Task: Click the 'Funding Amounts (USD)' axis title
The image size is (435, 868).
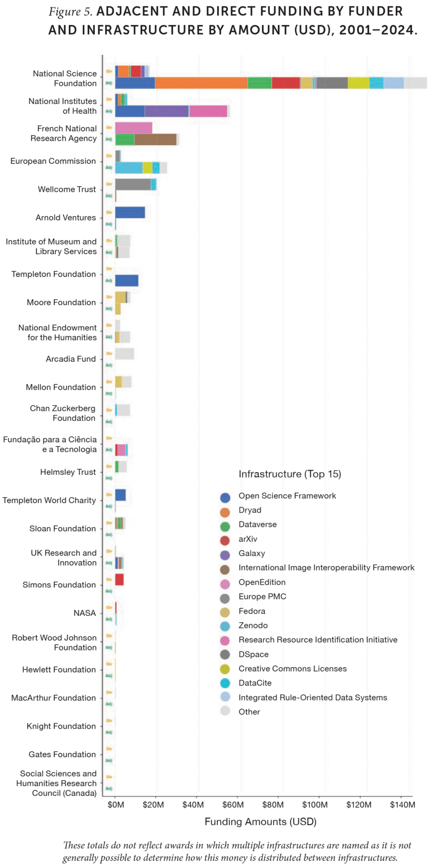Action: (261, 822)
